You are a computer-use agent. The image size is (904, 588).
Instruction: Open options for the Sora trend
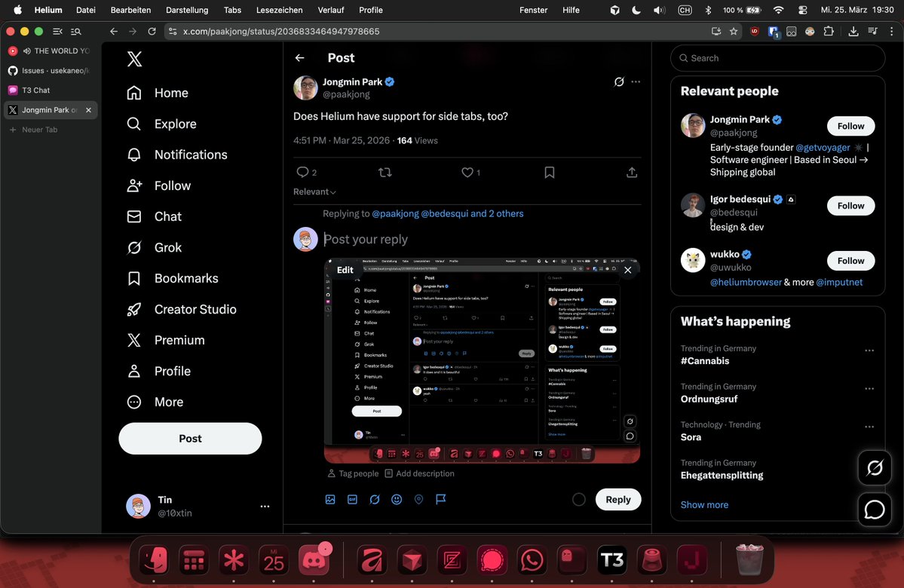(x=869, y=427)
